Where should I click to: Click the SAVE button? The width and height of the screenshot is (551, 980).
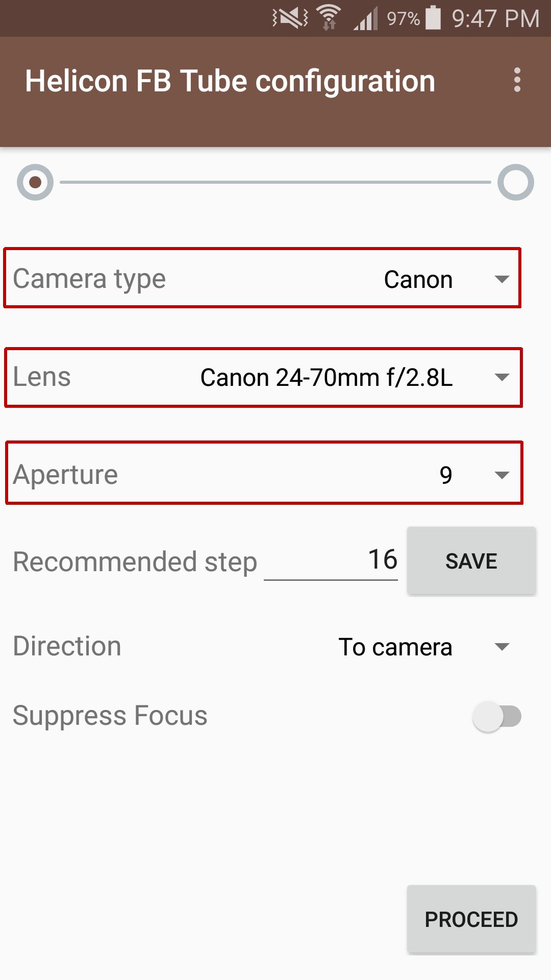tap(471, 561)
